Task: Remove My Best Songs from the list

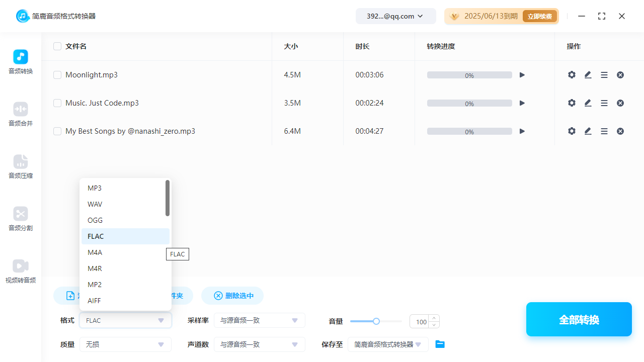Action: point(620,131)
